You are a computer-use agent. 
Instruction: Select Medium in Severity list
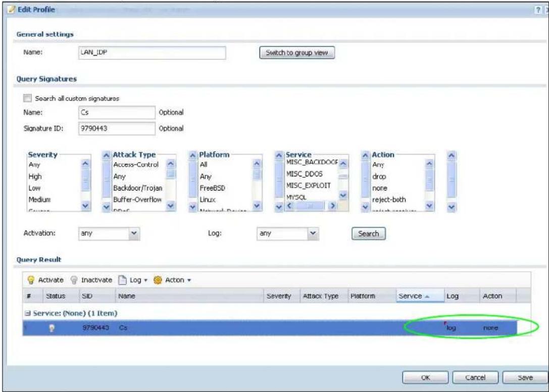(39, 200)
